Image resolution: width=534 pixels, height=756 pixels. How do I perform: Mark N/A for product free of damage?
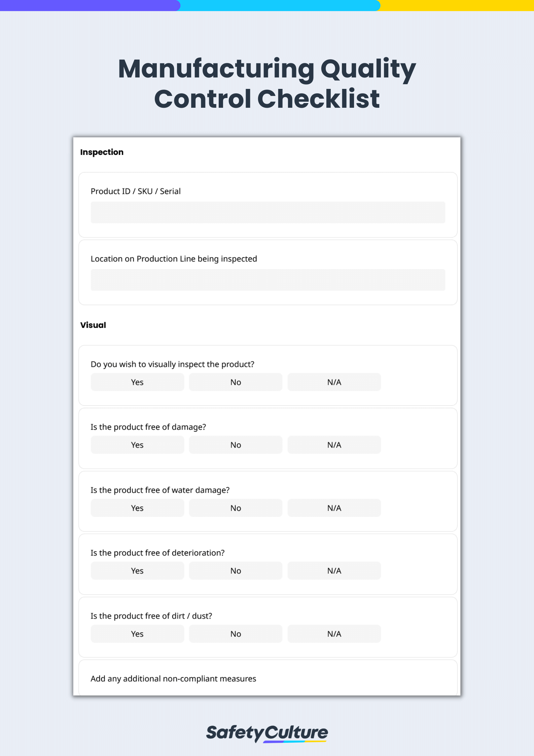[x=334, y=445]
